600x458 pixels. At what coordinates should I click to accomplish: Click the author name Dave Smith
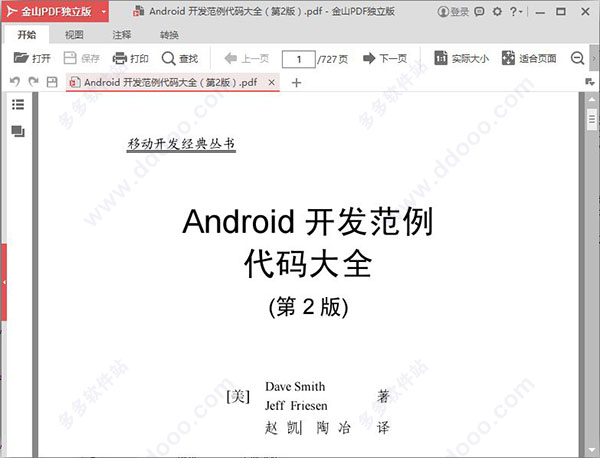tap(295, 386)
